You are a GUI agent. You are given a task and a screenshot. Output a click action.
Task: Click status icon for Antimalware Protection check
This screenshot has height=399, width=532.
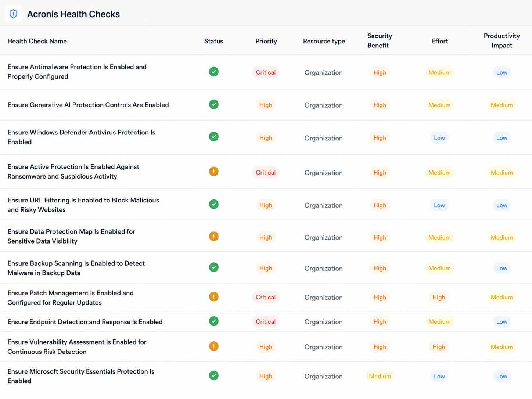click(x=214, y=72)
